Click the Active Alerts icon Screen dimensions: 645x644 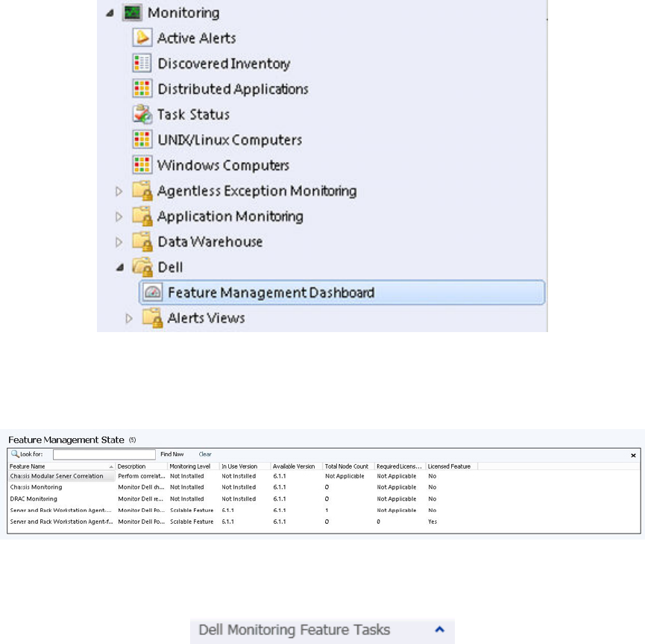(142, 37)
